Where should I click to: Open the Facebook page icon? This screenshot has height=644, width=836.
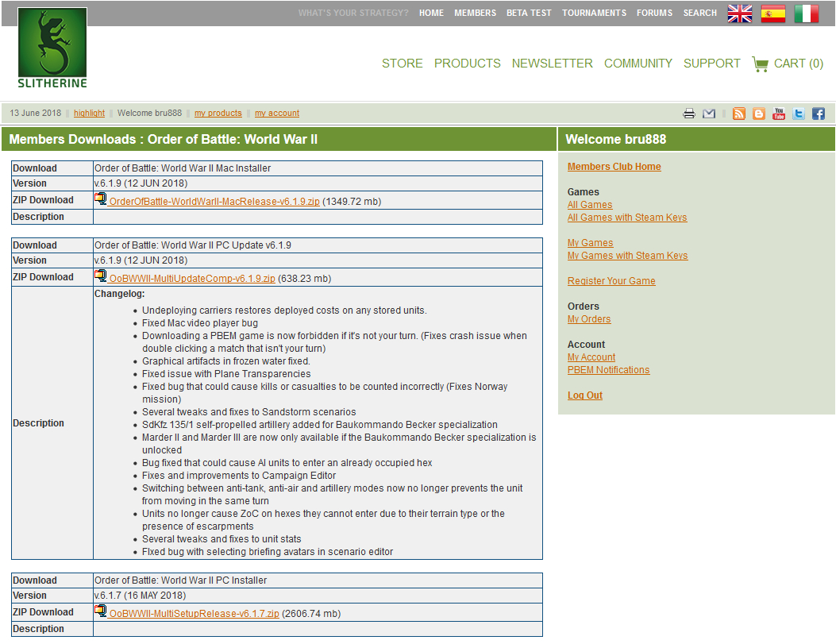(818, 114)
